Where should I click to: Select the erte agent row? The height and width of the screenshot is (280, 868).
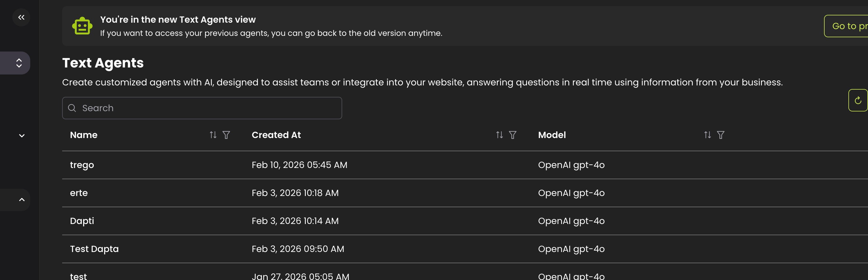pos(79,193)
